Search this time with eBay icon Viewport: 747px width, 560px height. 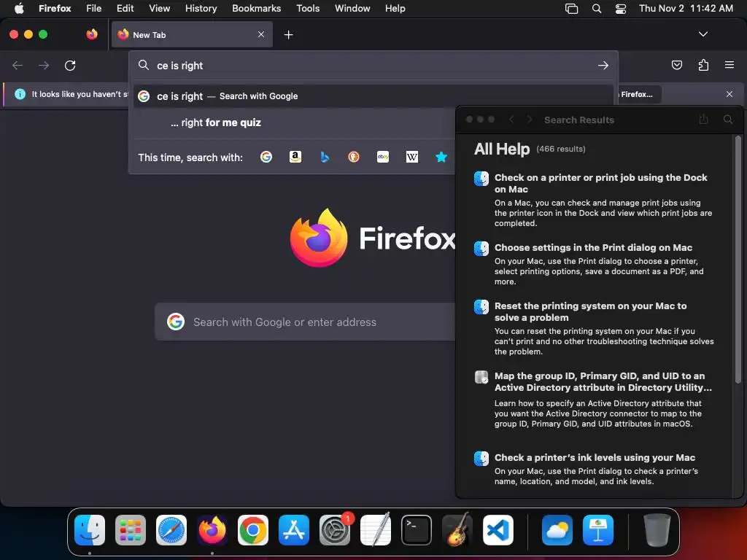383,157
